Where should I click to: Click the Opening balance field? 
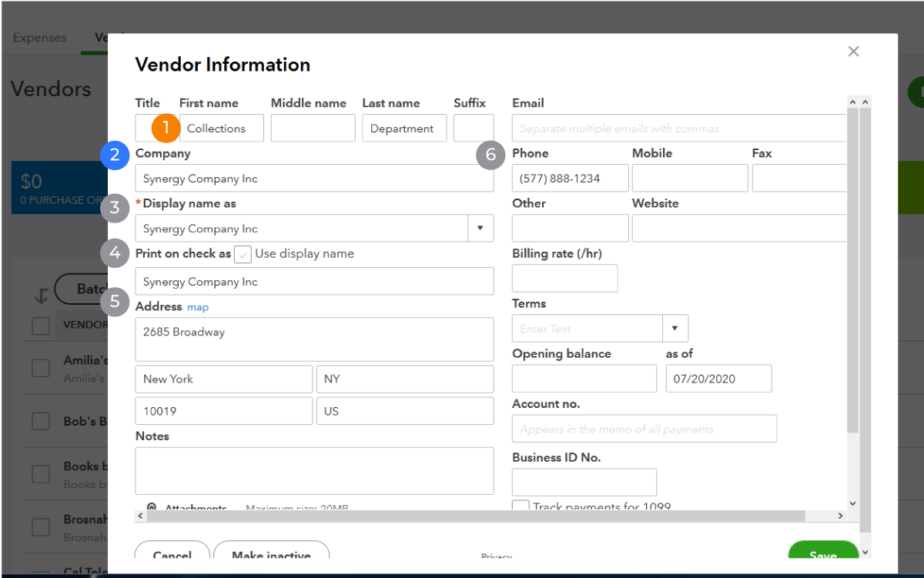[x=584, y=379]
